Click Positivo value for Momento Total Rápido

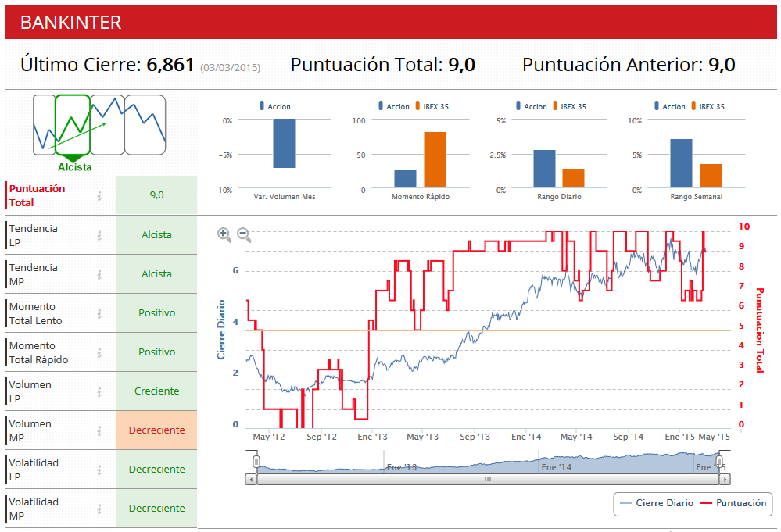tap(156, 352)
